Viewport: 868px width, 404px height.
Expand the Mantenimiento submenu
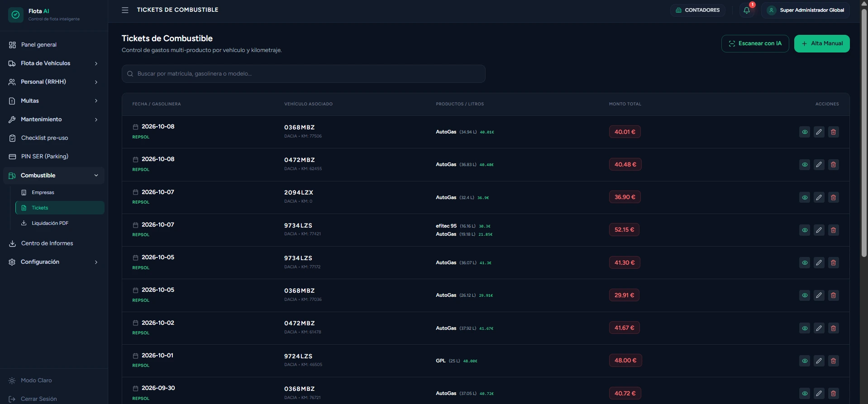pyautogui.click(x=54, y=119)
